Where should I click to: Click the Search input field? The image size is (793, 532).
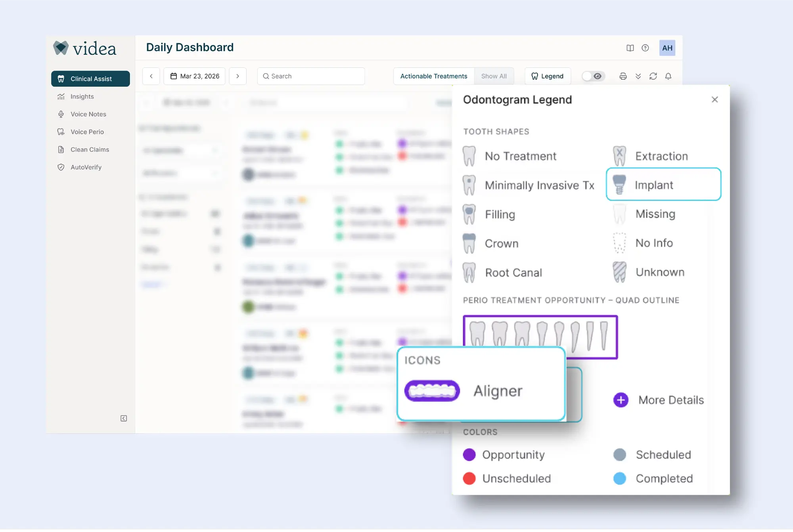[x=311, y=76]
